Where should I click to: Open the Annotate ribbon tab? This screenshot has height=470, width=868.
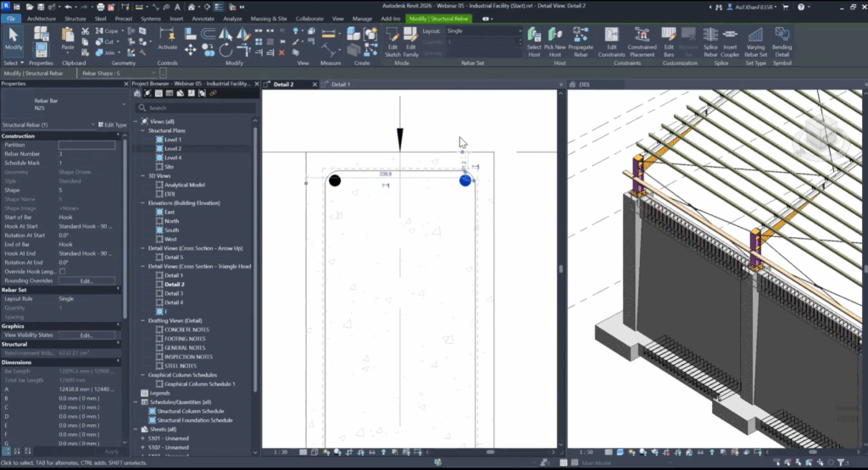click(x=203, y=19)
